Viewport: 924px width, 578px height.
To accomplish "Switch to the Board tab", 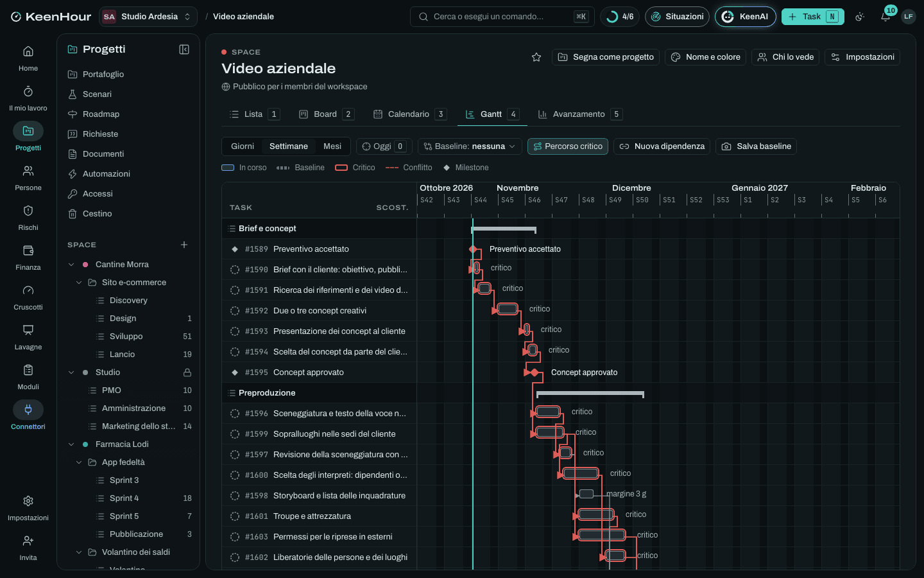I will 326,114.
